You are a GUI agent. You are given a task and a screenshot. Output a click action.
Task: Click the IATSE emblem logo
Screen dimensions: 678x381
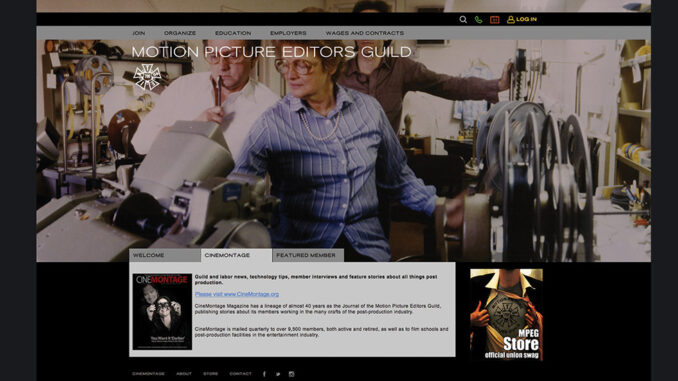click(147, 77)
